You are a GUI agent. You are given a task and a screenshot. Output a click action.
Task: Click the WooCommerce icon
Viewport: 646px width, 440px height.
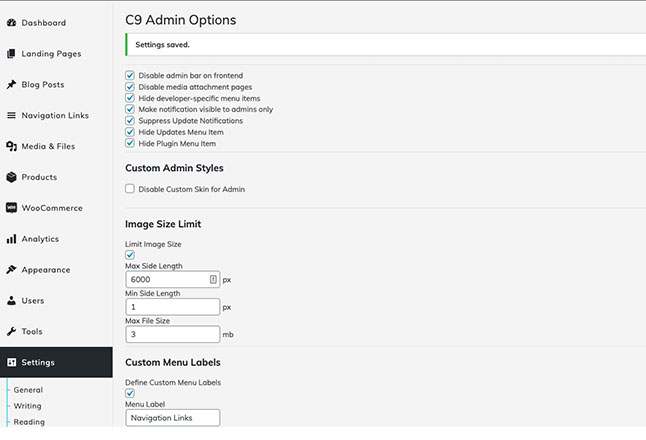pos(12,208)
